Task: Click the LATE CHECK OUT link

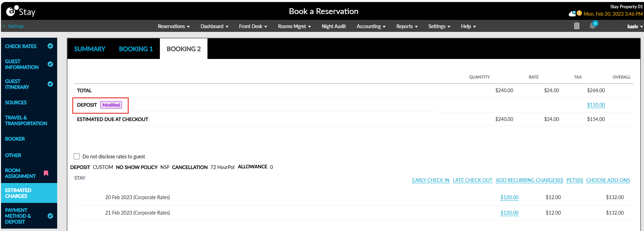Action: [x=472, y=180]
